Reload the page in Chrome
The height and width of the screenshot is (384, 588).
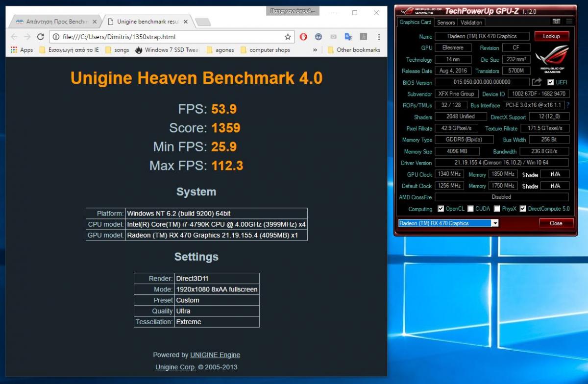[x=41, y=37]
